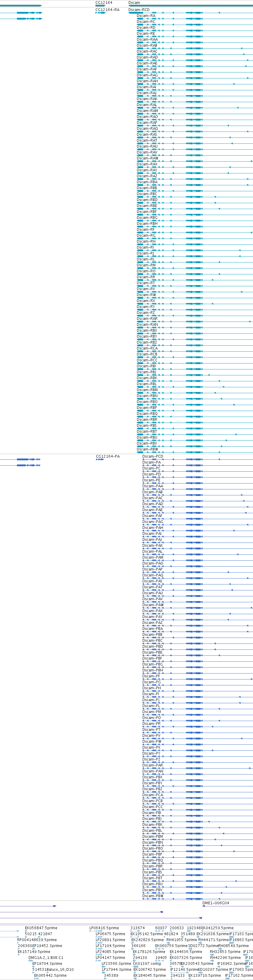Screen dimensions: 253x980
Task: Click transcript label Dscam-RY
Action: point(146,307)
